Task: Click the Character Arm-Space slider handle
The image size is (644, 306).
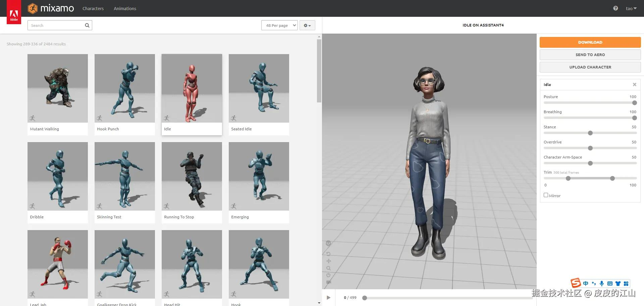Action: tap(590, 163)
